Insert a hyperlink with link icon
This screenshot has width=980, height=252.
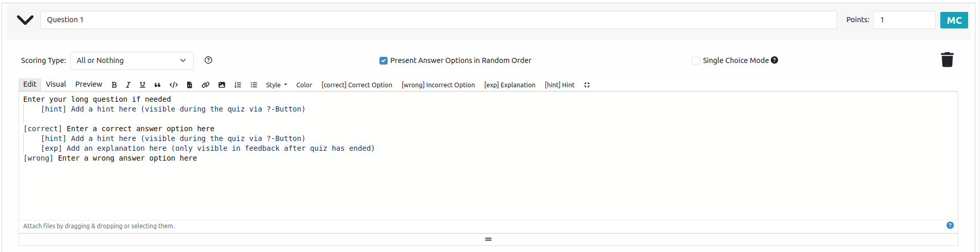(205, 85)
